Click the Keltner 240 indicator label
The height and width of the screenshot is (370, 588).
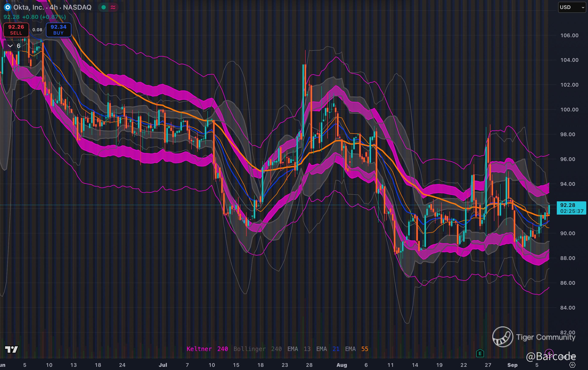click(x=207, y=349)
